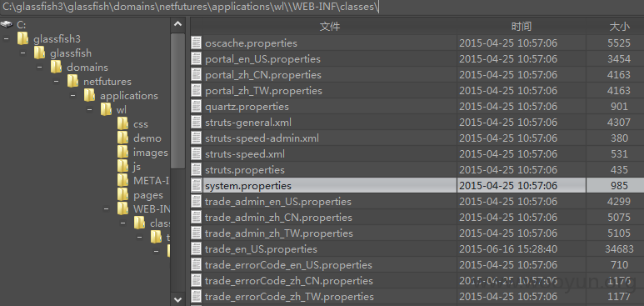Click the folder tree scrollbar thumb
The height and width of the screenshot is (306, 644).
point(177,101)
